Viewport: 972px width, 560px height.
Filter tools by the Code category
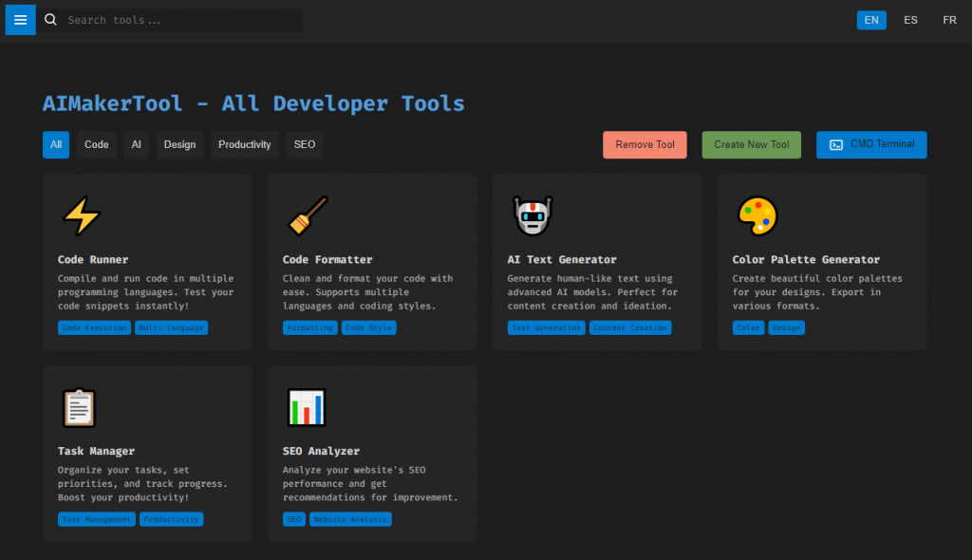(97, 145)
